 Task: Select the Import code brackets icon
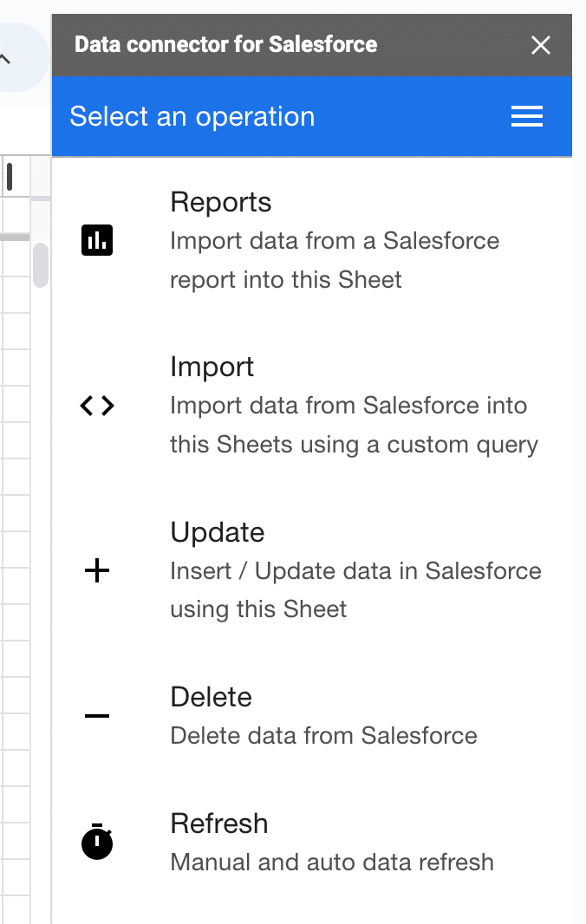pos(97,406)
